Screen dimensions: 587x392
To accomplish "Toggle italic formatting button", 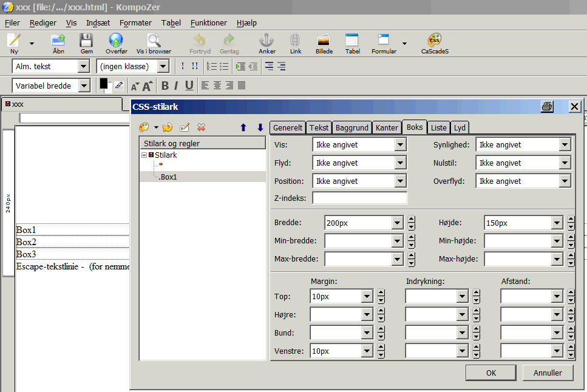I will pyautogui.click(x=176, y=86).
